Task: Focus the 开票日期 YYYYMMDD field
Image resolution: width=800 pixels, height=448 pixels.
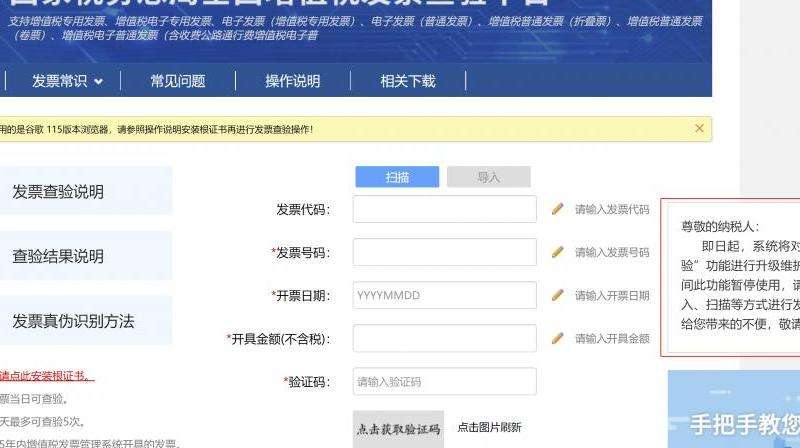Action: [x=444, y=295]
